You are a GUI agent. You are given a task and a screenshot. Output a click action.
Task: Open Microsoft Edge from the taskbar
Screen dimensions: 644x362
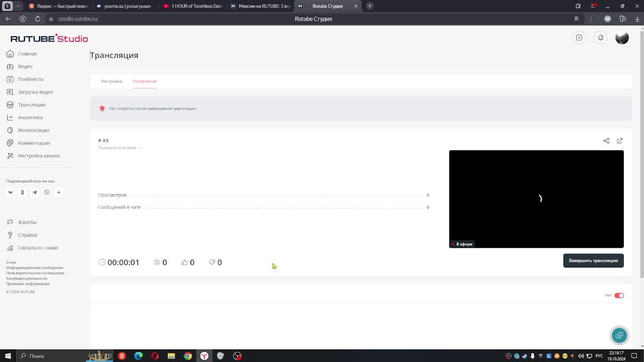[x=138, y=356]
